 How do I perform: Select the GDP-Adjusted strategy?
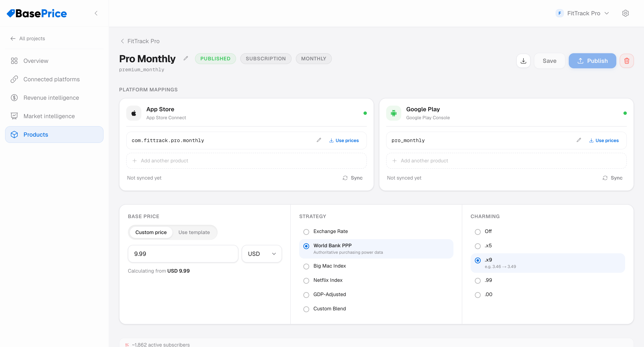[376, 295]
